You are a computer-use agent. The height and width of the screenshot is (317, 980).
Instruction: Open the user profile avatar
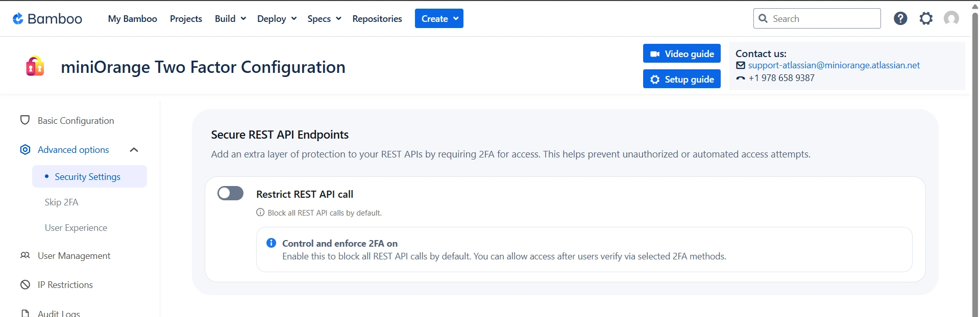point(951,18)
